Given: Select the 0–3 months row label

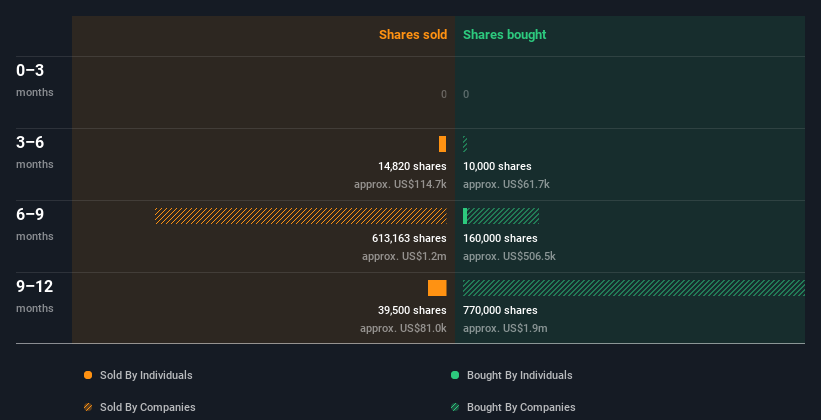Looking at the screenshot, I should pyautogui.click(x=35, y=80).
